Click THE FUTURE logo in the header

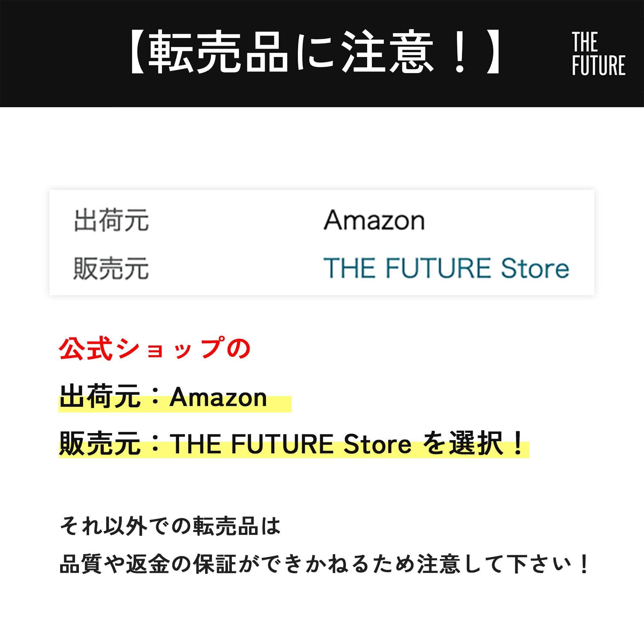(x=598, y=54)
